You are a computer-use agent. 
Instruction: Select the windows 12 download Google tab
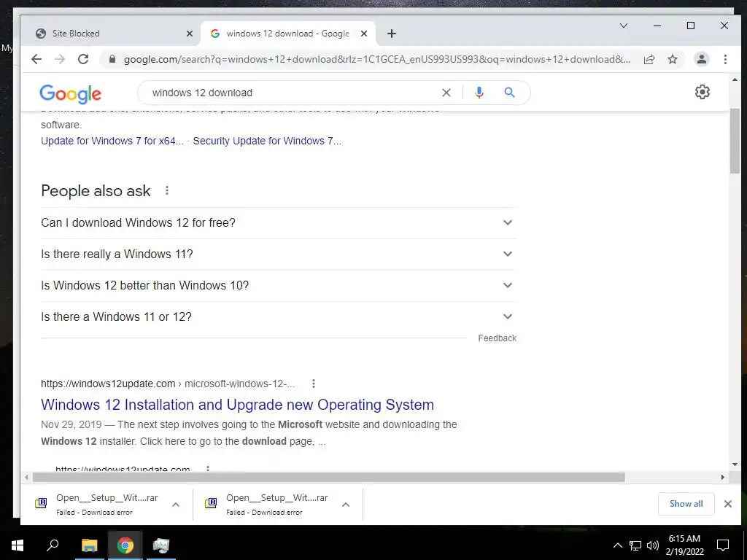tap(287, 34)
